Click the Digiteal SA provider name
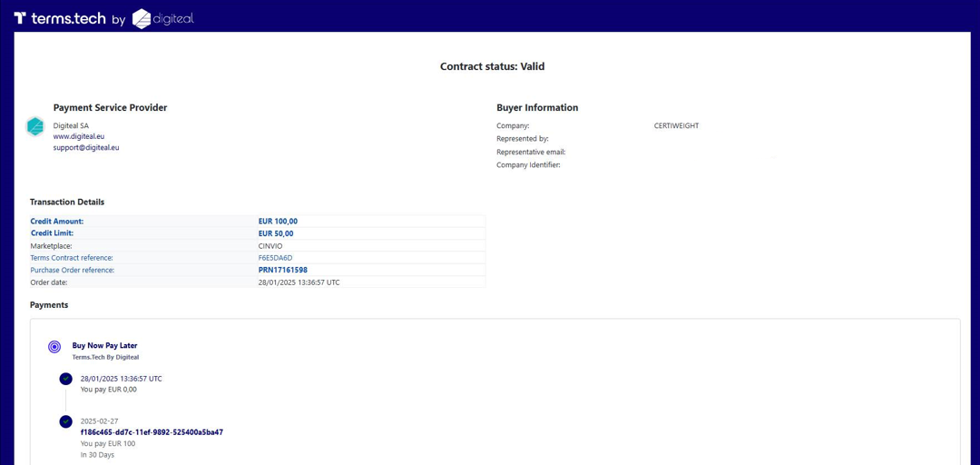This screenshot has height=465, width=980. [72, 126]
